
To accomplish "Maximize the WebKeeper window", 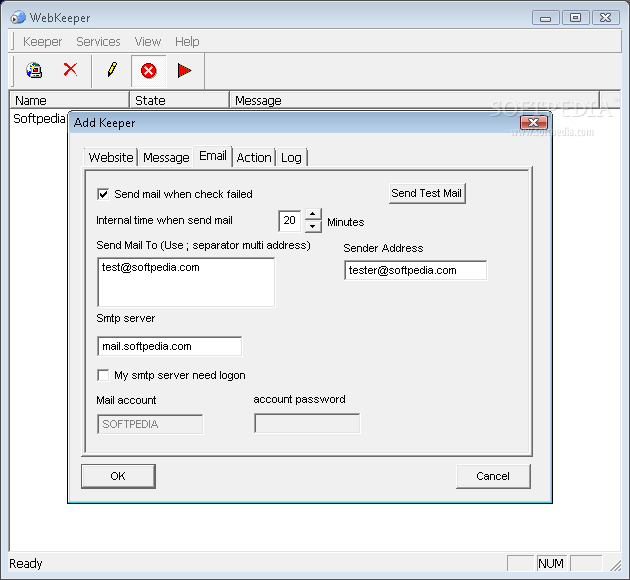I will [575, 18].
